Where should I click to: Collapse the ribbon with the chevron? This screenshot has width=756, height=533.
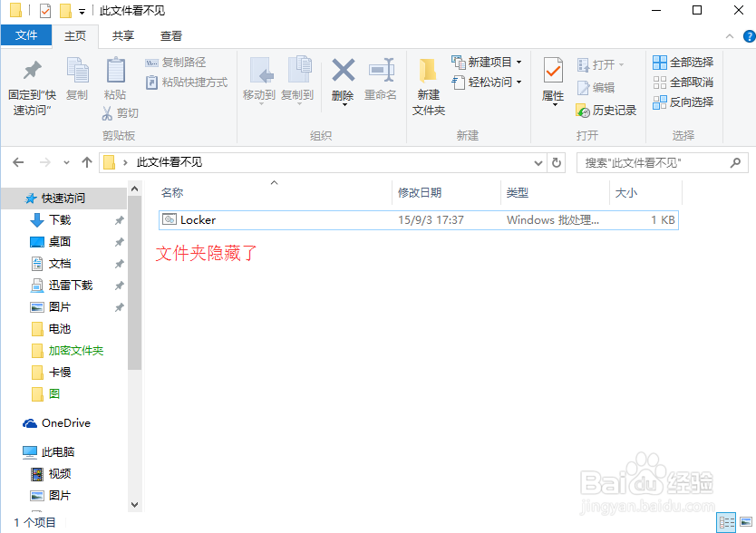point(730,36)
